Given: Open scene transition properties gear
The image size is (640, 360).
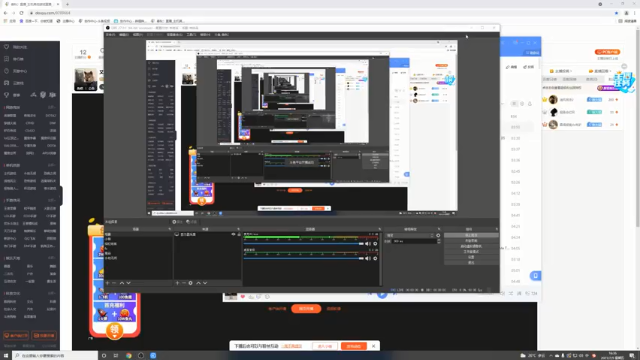Looking at the screenshot, I should pos(438,236).
